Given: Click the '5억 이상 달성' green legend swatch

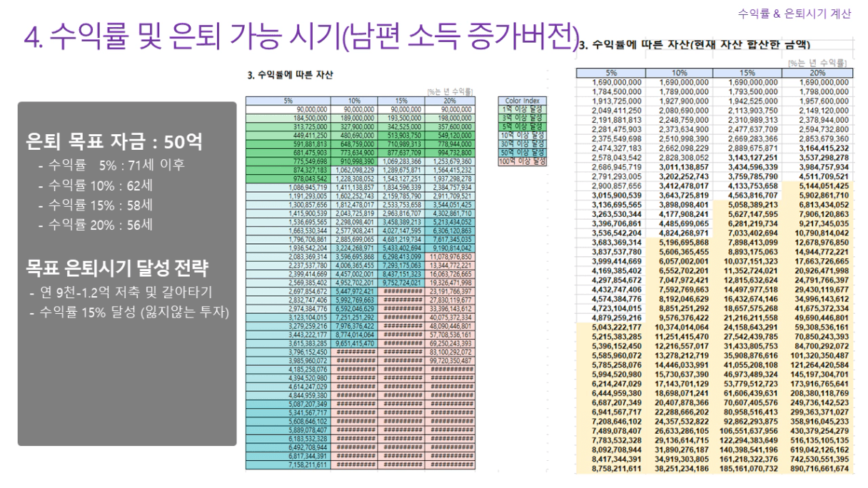Looking at the screenshot, I should coord(523,126).
